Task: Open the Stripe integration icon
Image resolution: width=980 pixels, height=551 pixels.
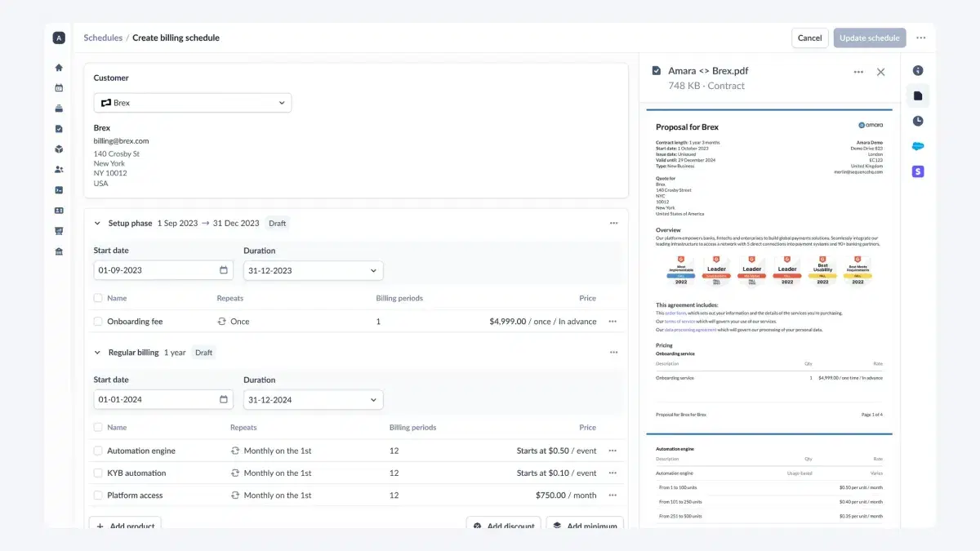Action: (x=918, y=171)
